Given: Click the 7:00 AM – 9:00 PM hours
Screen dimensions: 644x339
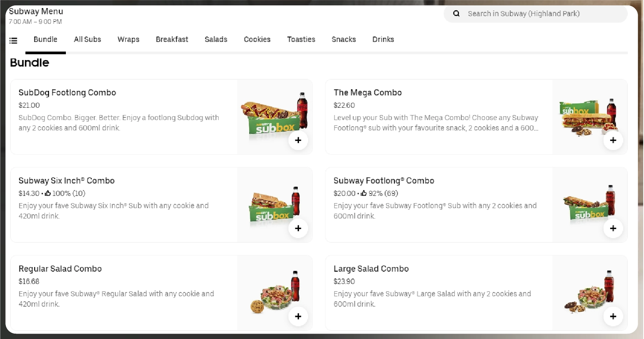Looking at the screenshot, I should pos(35,22).
